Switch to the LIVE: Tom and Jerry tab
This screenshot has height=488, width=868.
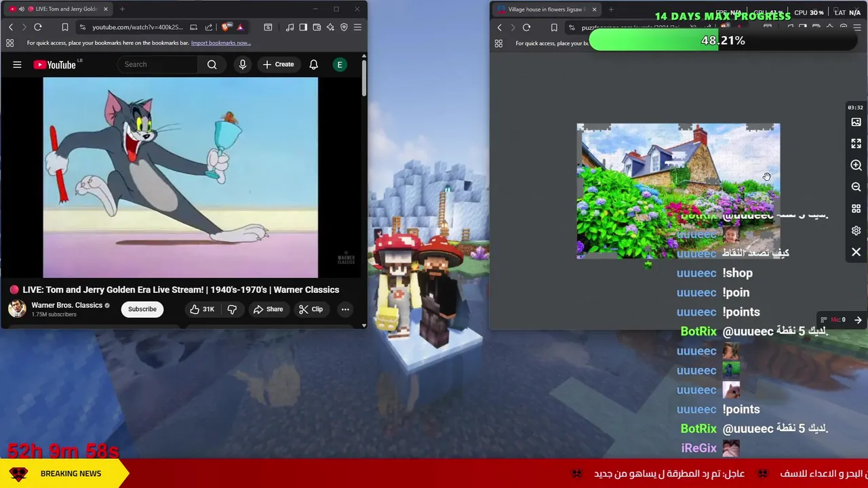pyautogui.click(x=60, y=9)
